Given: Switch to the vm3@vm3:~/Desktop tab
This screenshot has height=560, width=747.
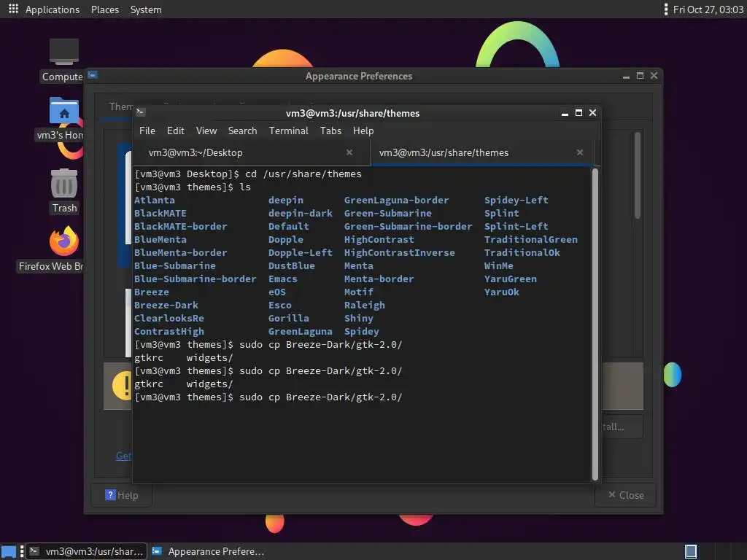Looking at the screenshot, I should click(251, 152).
